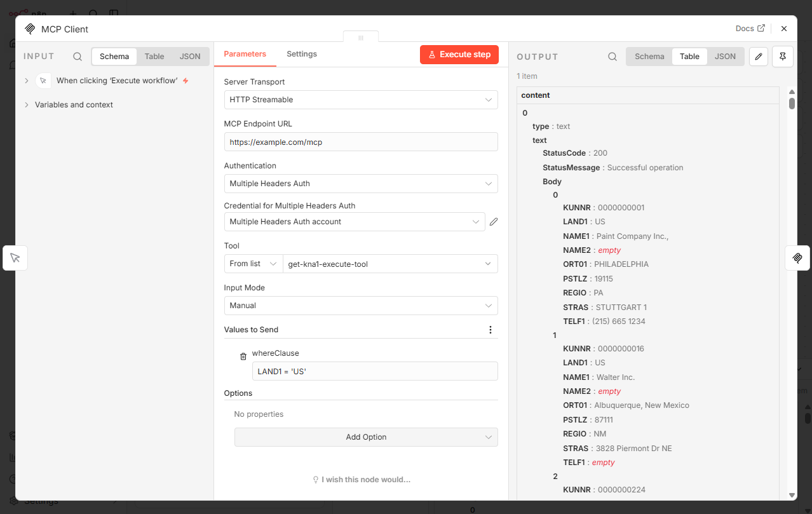
Task: Open Tool 'From list' mode dropdown
Action: (x=254, y=264)
